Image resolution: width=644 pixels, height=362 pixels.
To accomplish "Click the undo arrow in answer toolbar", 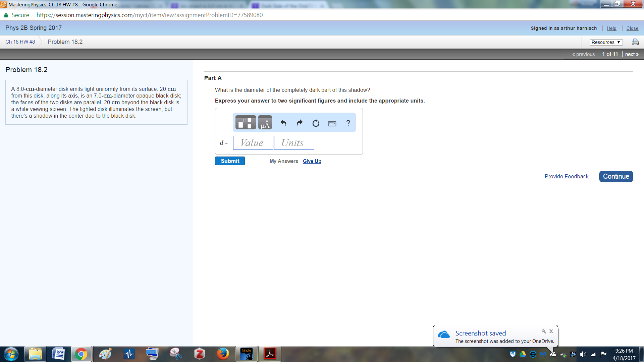I will [283, 123].
